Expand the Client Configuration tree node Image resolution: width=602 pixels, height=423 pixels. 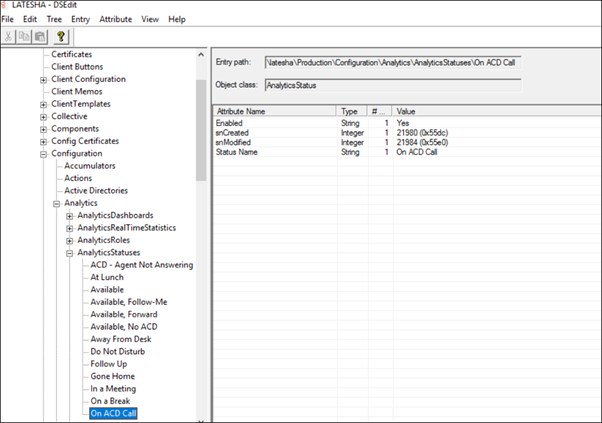[43, 79]
